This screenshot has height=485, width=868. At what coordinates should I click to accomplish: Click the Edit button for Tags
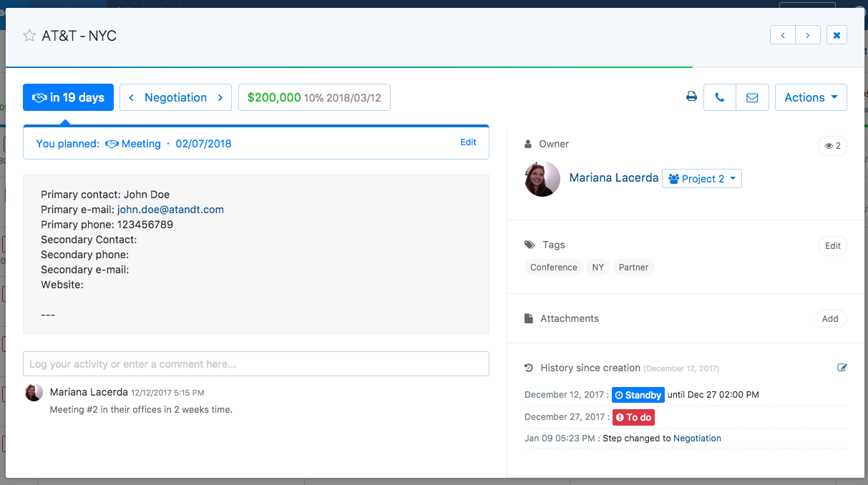point(832,246)
